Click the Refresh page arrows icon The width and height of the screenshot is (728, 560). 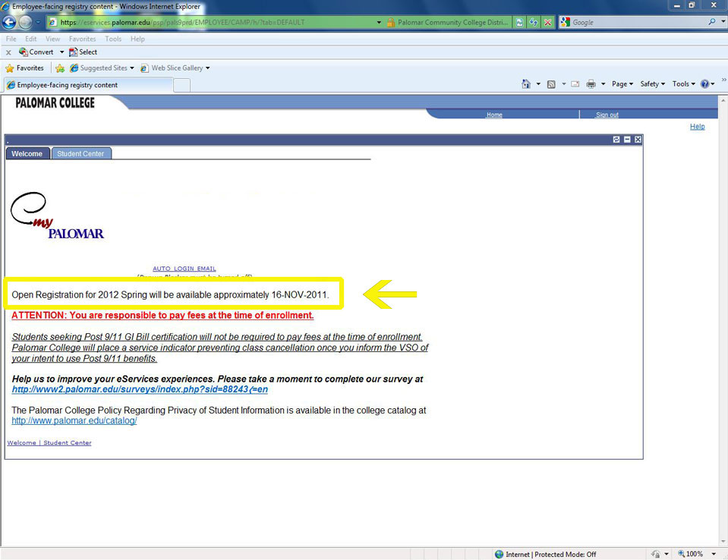534,22
